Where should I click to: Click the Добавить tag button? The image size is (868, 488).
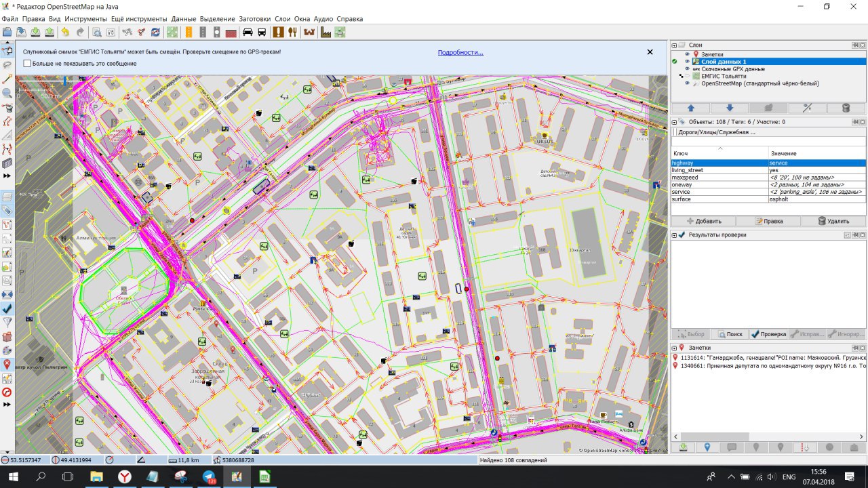(703, 221)
